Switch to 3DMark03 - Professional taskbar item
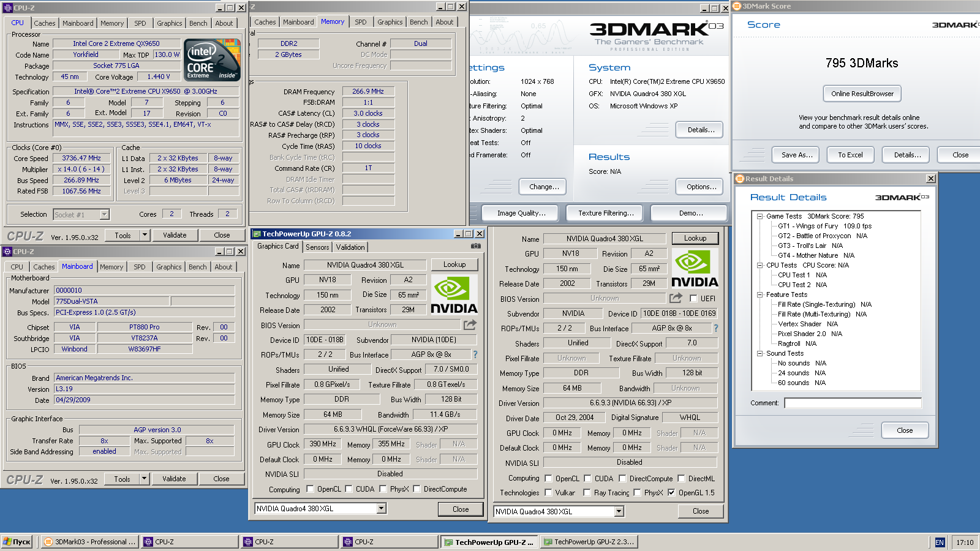The image size is (980, 551). [90, 542]
